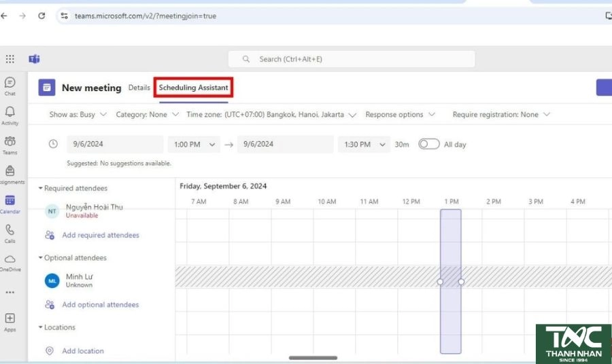Open OneDrive in the sidebar

click(10, 263)
